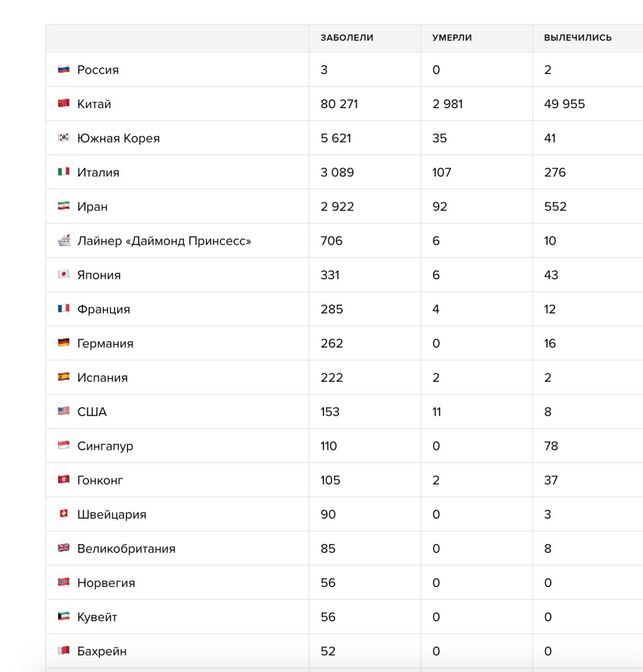The height and width of the screenshot is (672, 643).
Task: Click the Hong Kong flag icon
Action: coord(64,479)
